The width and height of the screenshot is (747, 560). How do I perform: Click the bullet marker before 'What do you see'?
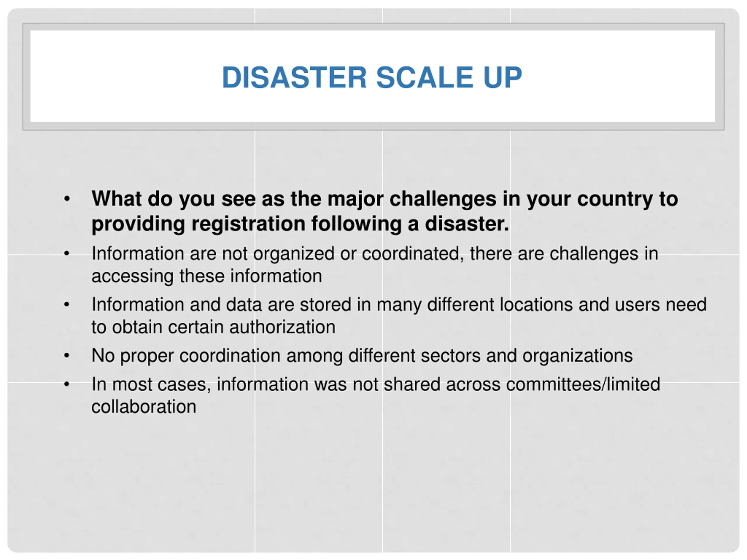[x=67, y=199]
